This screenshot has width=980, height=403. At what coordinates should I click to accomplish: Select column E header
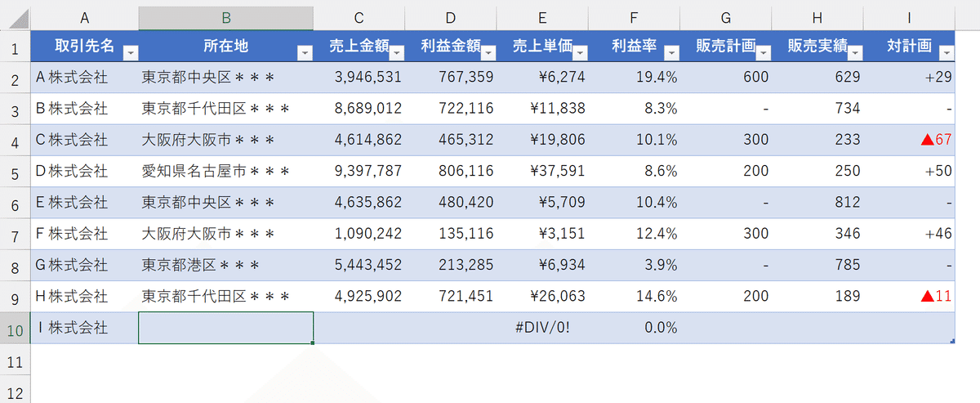pyautogui.click(x=542, y=18)
